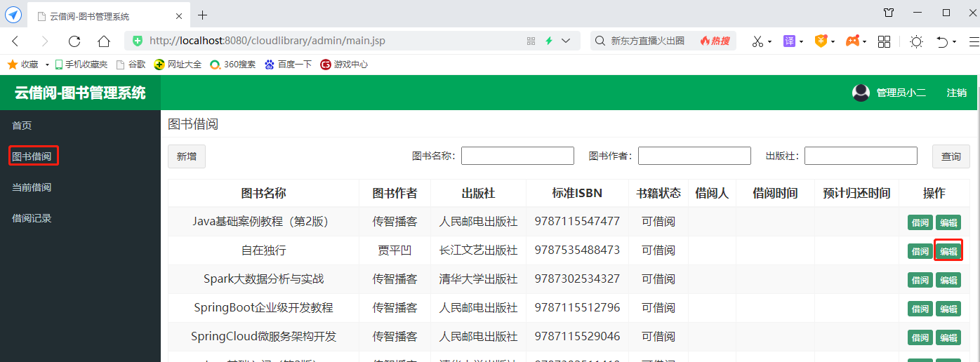Viewport: 980px width, 362px height.
Task: Open a new tab with plus button
Action: click(x=203, y=15)
